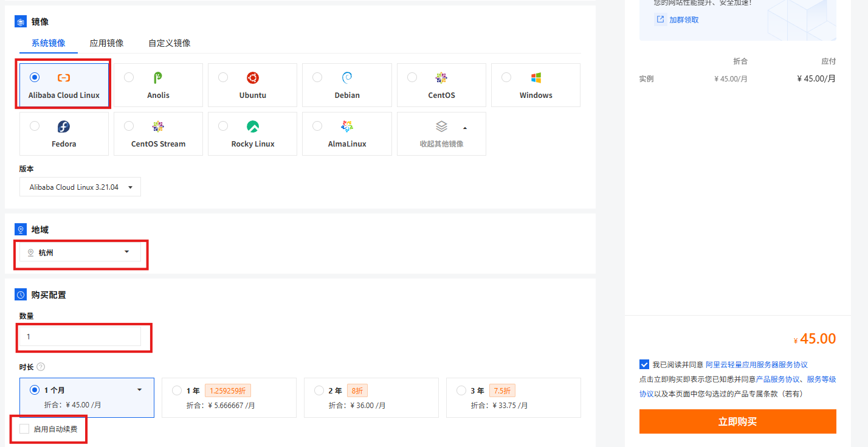Click the 地域 section header icon
868x447 pixels.
pos(20,230)
